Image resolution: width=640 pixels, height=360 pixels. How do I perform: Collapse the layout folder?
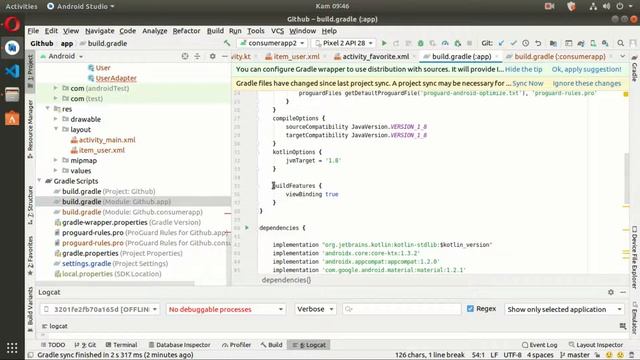pos(56,129)
